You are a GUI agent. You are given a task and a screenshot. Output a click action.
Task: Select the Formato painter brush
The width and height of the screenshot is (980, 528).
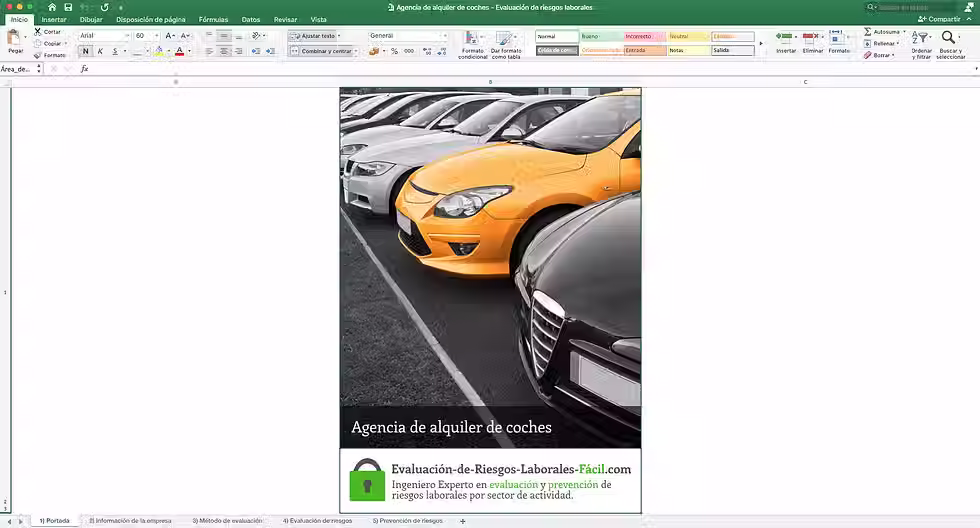[38, 55]
